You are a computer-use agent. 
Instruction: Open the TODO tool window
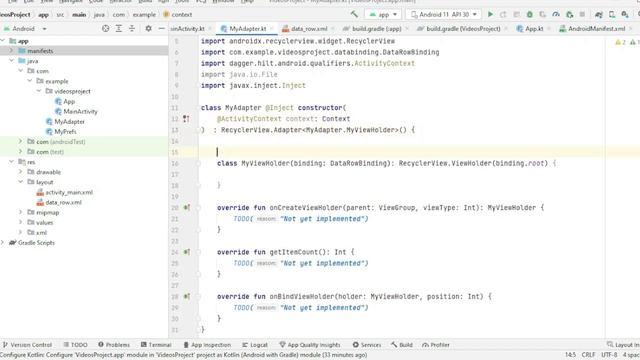(76, 345)
